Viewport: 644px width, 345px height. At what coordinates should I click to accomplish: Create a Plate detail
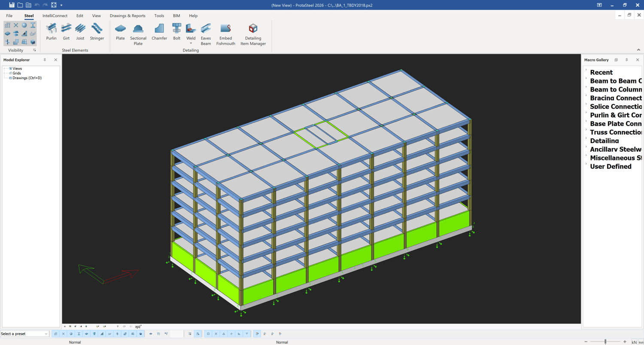[x=120, y=32]
